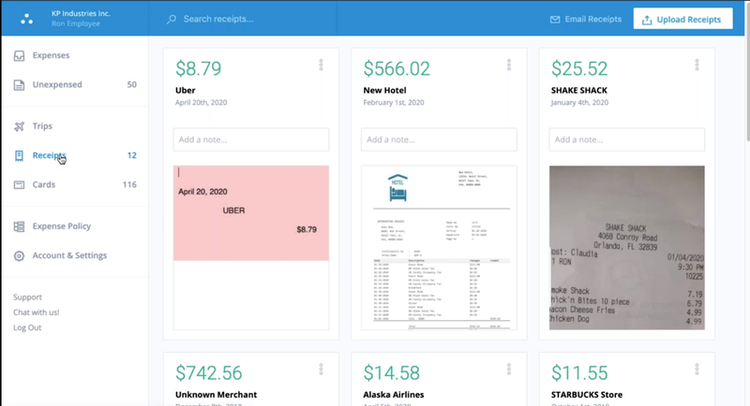Click the Receipts count 12
Viewport: 750px width, 406px height.
point(132,155)
